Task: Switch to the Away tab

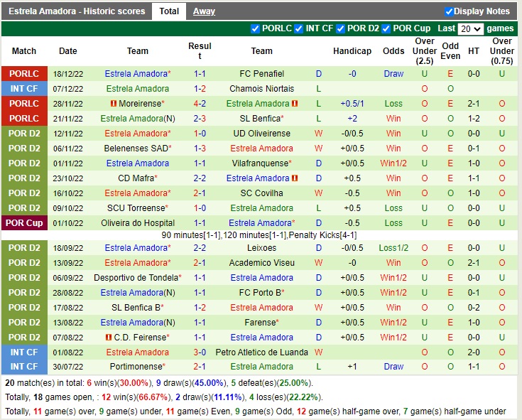Action: pyautogui.click(x=204, y=11)
